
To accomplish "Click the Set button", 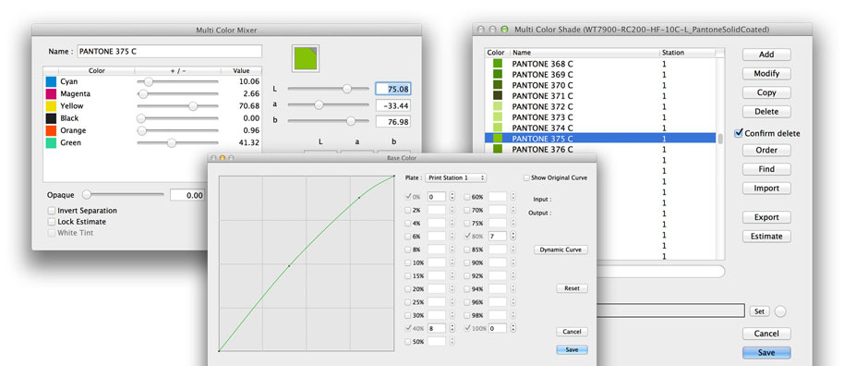I will point(759,311).
